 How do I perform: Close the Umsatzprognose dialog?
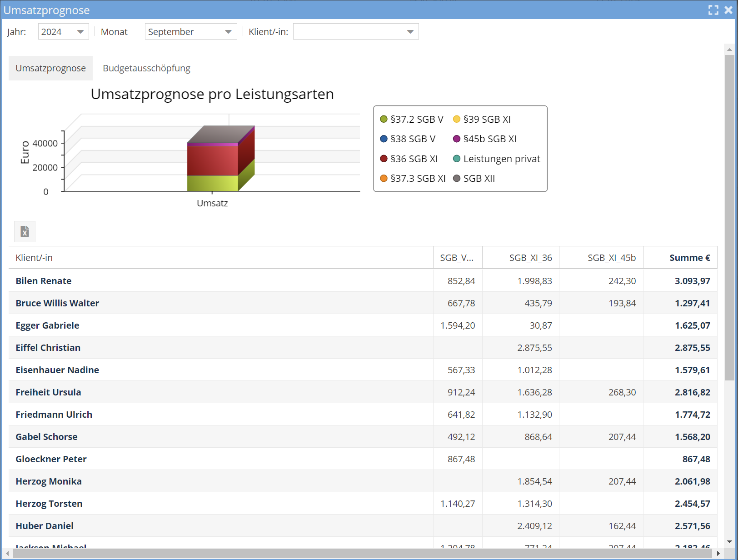pyautogui.click(x=728, y=10)
